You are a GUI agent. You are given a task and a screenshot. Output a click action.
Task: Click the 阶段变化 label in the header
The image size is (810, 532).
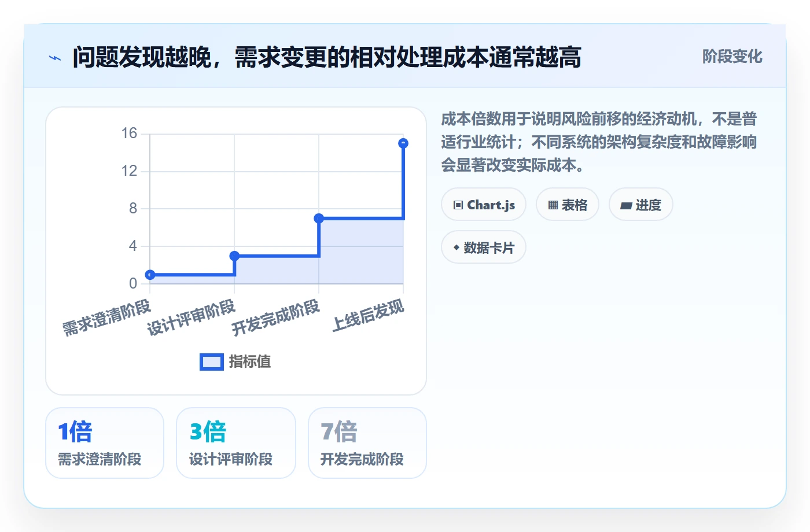point(732,57)
